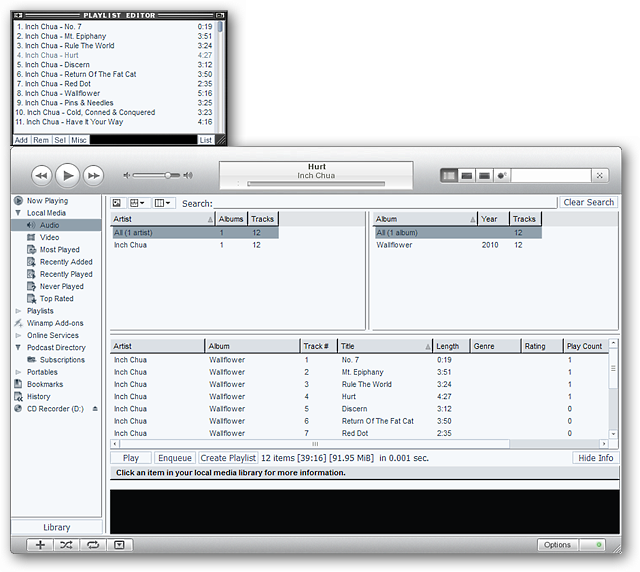The width and height of the screenshot is (640, 572).
Task: Click the eject icon beside CD Recorder
Action: coord(95,409)
